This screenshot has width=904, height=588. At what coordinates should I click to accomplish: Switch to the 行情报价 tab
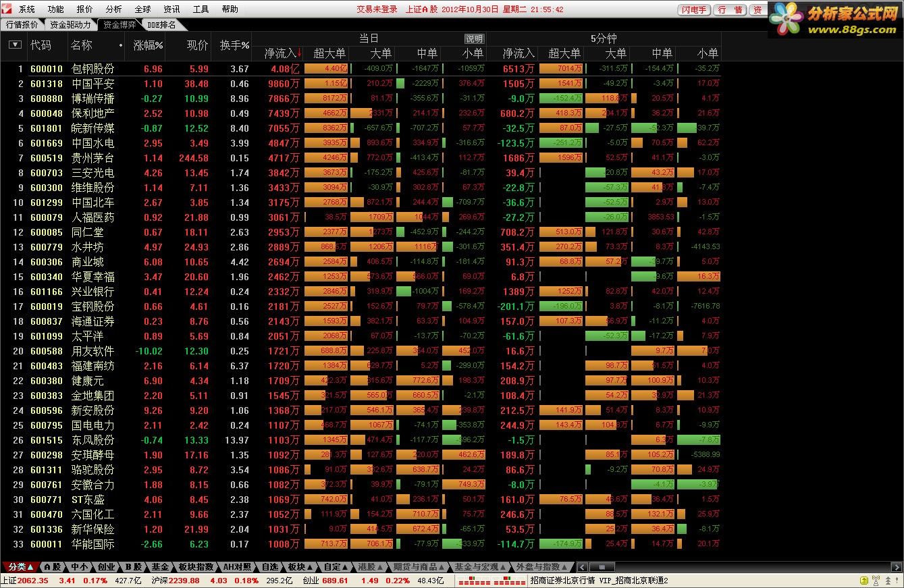(22, 24)
